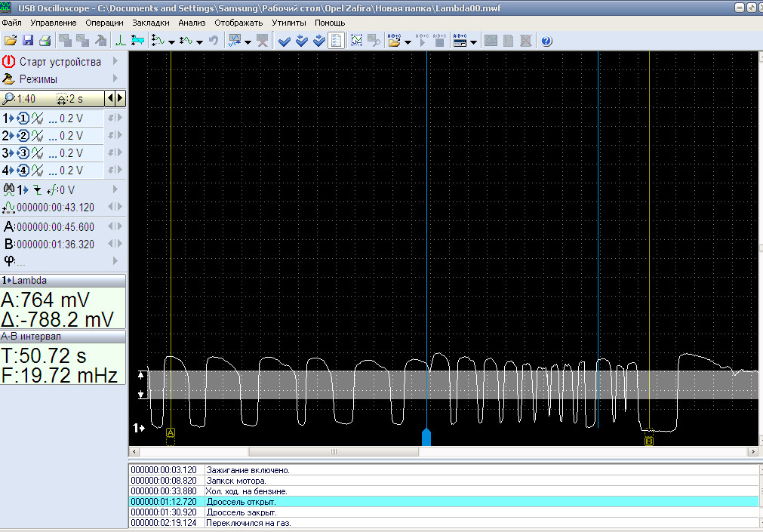Click the yellow B cursor marker
Image resolution: width=763 pixels, height=532 pixels.
tap(648, 441)
